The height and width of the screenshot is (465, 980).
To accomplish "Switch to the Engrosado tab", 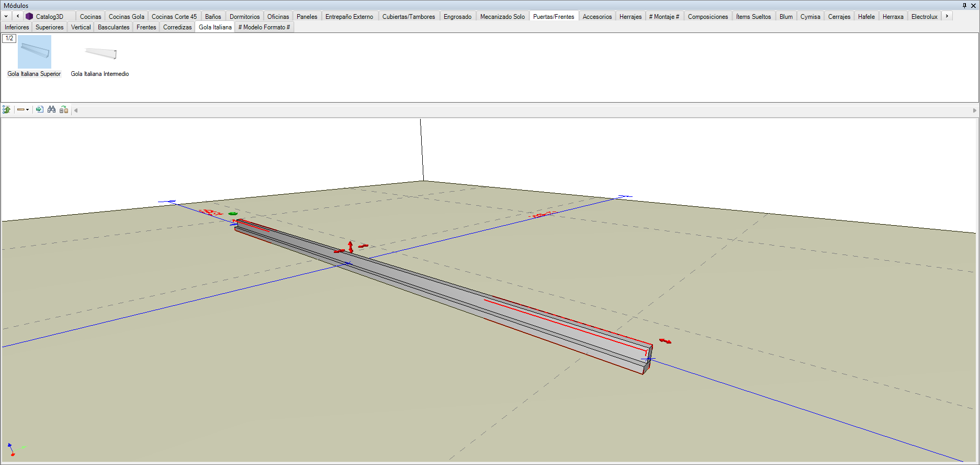I will [x=457, y=17].
